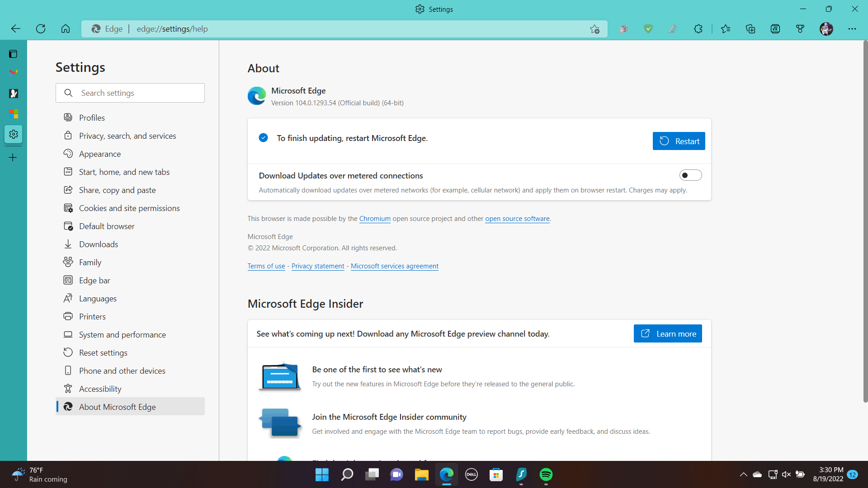Open the Favorites list icon
The width and height of the screenshot is (868, 488).
(x=726, y=29)
